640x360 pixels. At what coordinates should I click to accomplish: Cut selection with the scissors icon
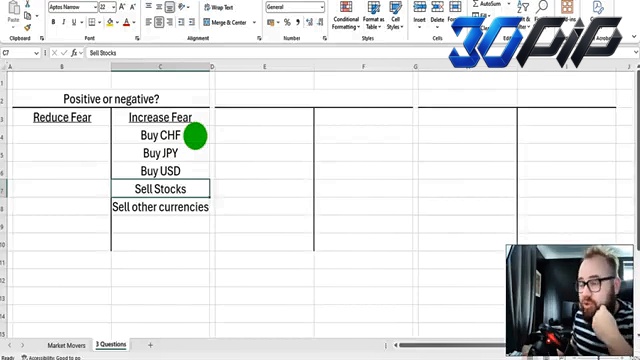[27, 4]
